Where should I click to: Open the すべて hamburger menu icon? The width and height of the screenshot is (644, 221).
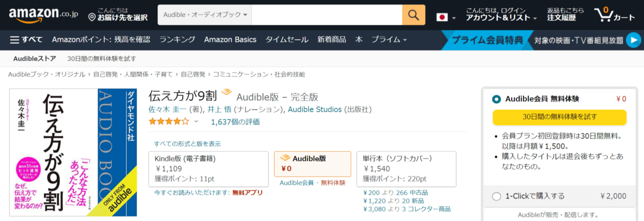[15, 40]
